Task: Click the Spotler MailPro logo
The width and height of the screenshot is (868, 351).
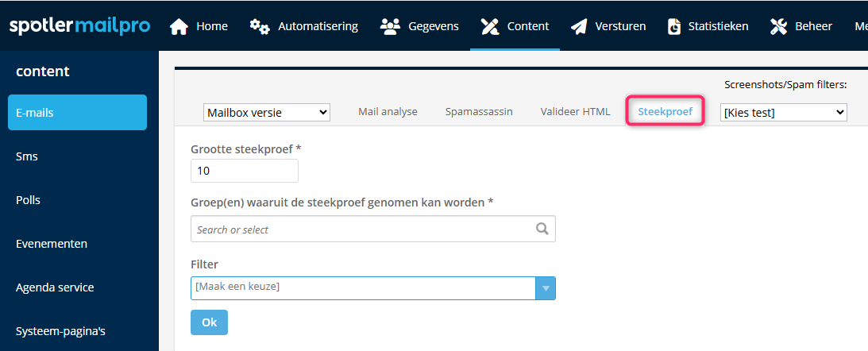Action: (x=79, y=26)
